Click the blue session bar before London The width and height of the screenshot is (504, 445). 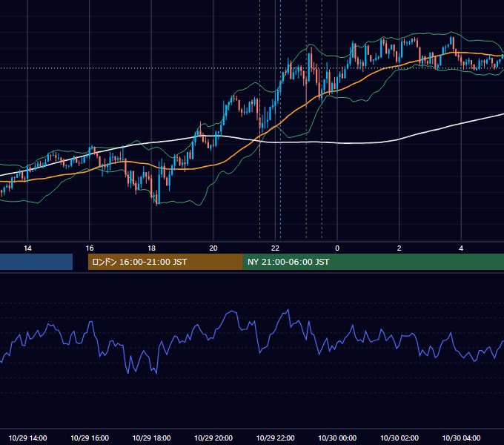pos(36,262)
